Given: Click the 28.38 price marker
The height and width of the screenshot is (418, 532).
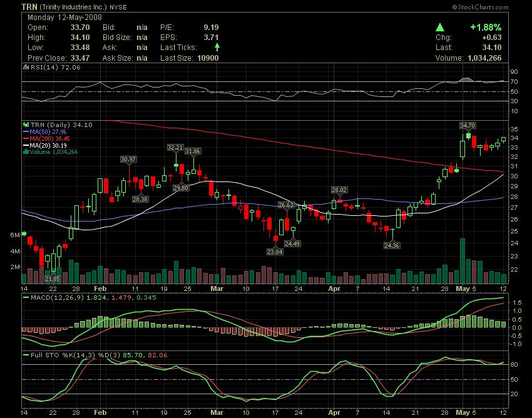Looking at the screenshot, I should [x=140, y=199].
